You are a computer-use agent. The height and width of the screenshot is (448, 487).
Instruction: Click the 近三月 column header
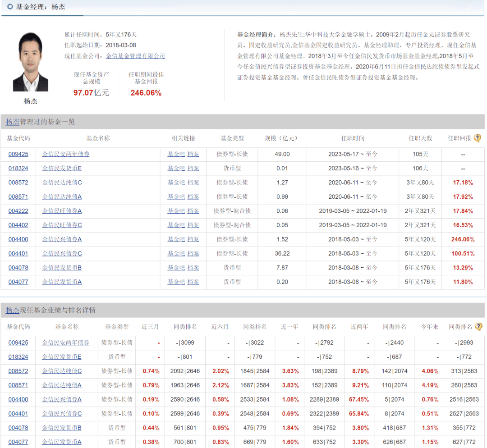150,327
